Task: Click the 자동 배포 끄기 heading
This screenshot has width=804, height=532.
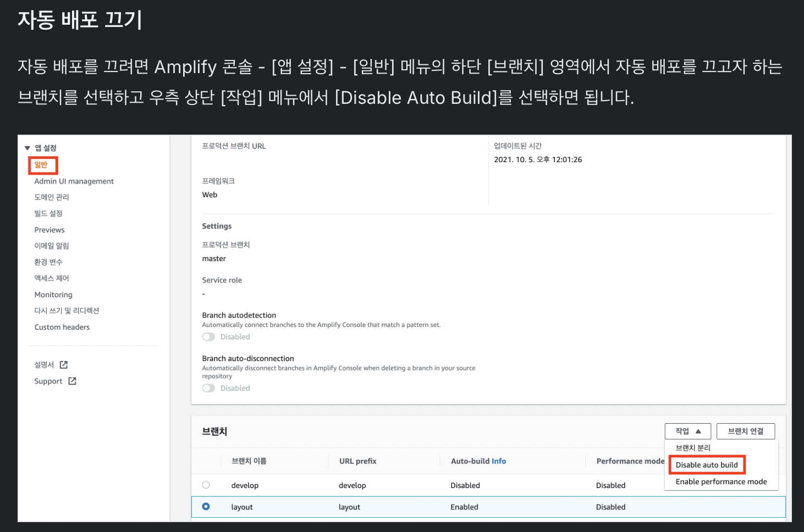Action: pyautogui.click(x=80, y=20)
